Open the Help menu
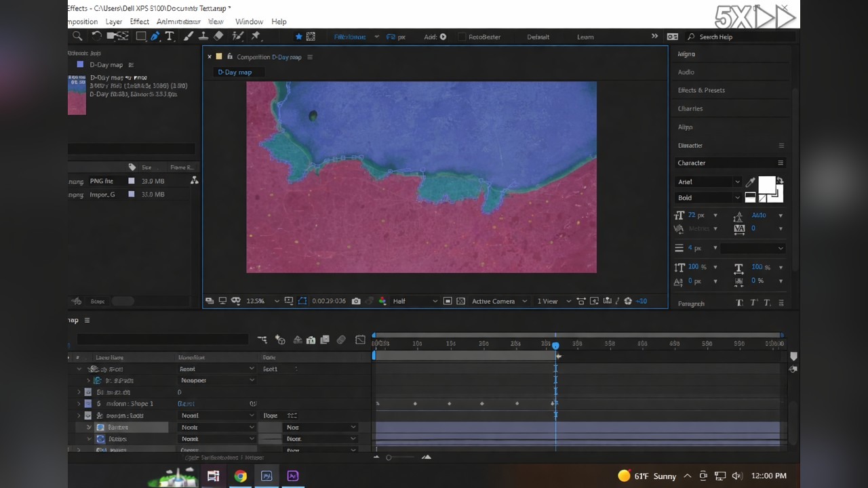The height and width of the screenshot is (488, 868). [x=279, y=22]
